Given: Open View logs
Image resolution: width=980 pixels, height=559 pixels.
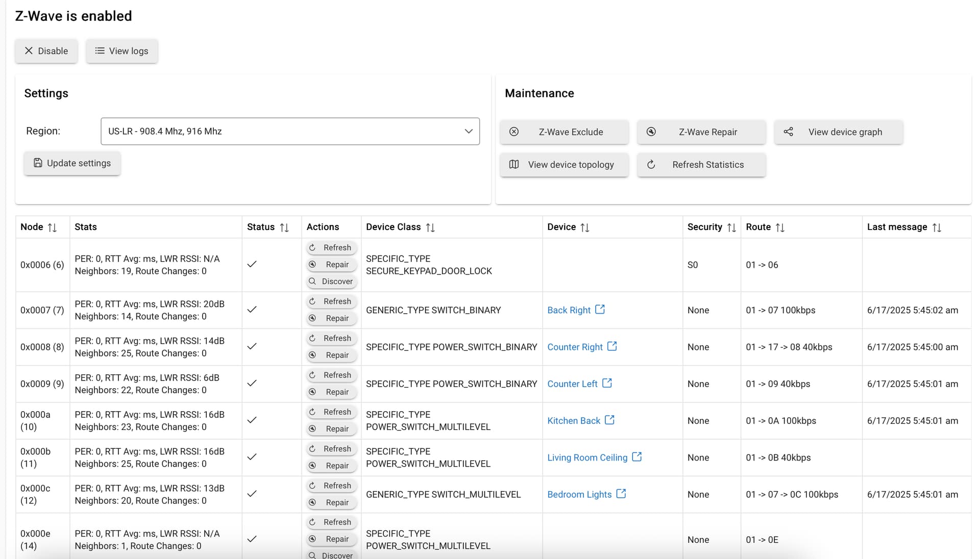Looking at the screenshot, I should pyautogui.click(x=121, y=51).
